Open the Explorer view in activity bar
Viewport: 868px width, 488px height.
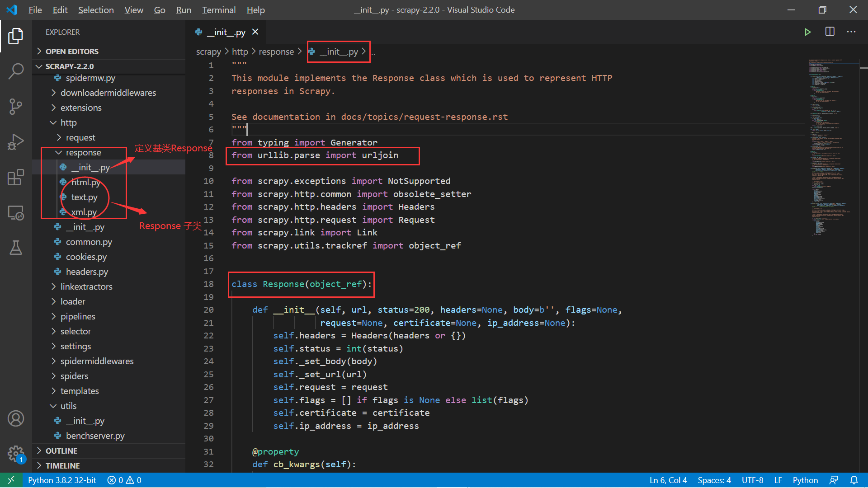(x=16, y=36)
